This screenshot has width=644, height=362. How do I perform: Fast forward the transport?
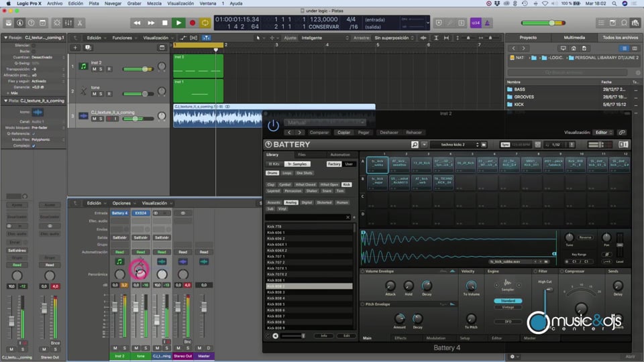151,23
